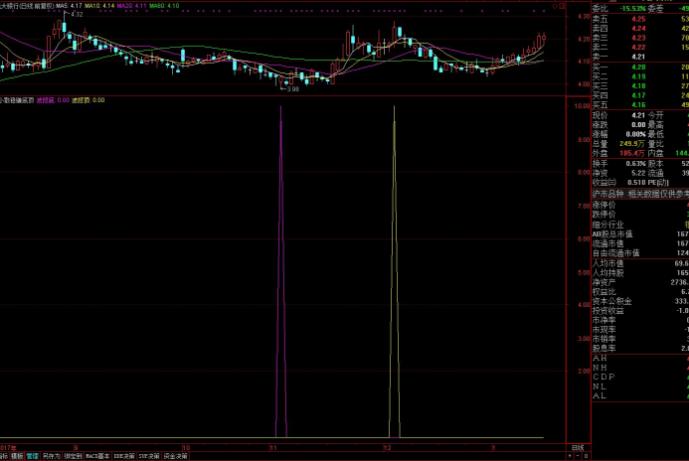The image size is (689, 461).
Task: Open the 模板 tab at bottom
Action: [17, 457]
